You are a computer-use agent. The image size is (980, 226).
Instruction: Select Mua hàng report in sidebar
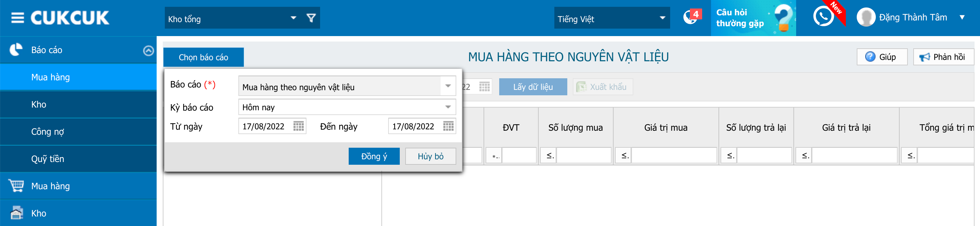tap(78, 77)
